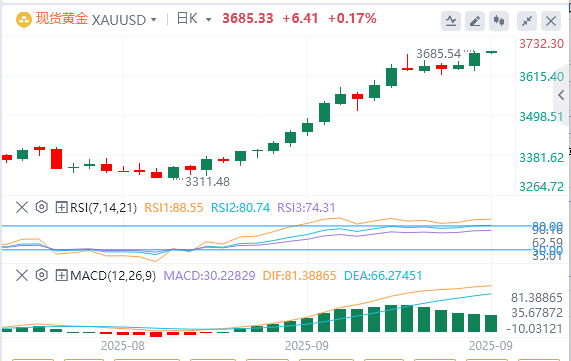571x361 pixels.
Task: Click the 3311.48 low price annotation
Action: (x=208, y=181)
